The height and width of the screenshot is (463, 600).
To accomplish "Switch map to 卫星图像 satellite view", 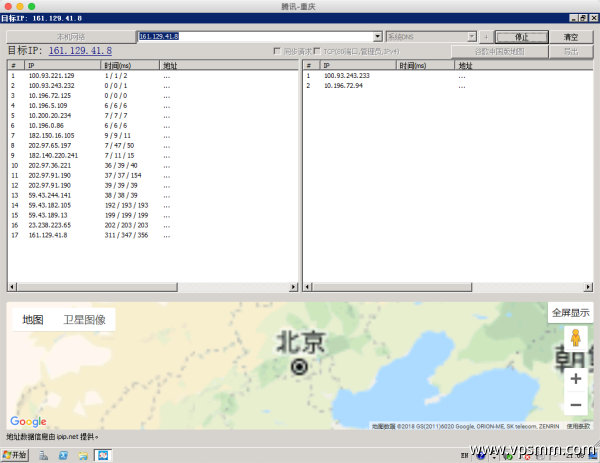I will tap(85, 320).
